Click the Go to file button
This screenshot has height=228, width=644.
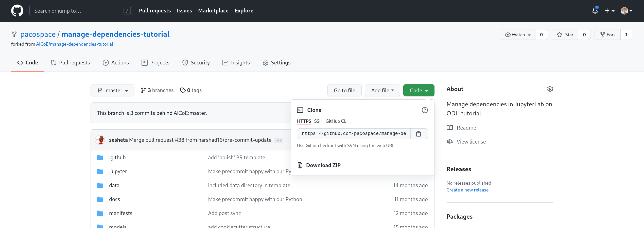point(344,91)
